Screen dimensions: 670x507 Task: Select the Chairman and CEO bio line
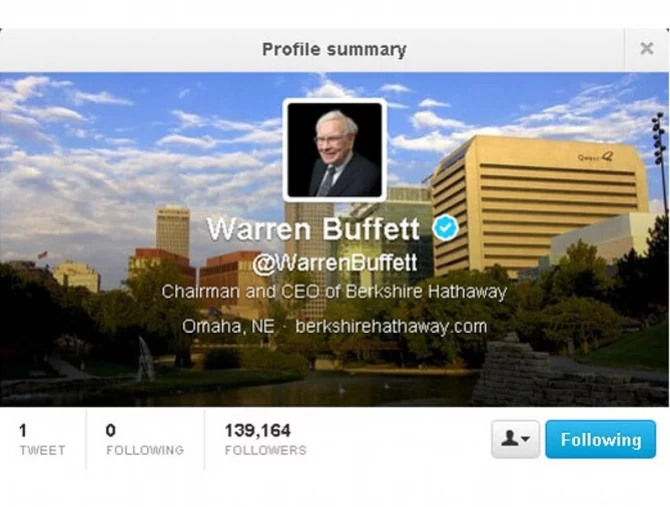tap(334, 292)
